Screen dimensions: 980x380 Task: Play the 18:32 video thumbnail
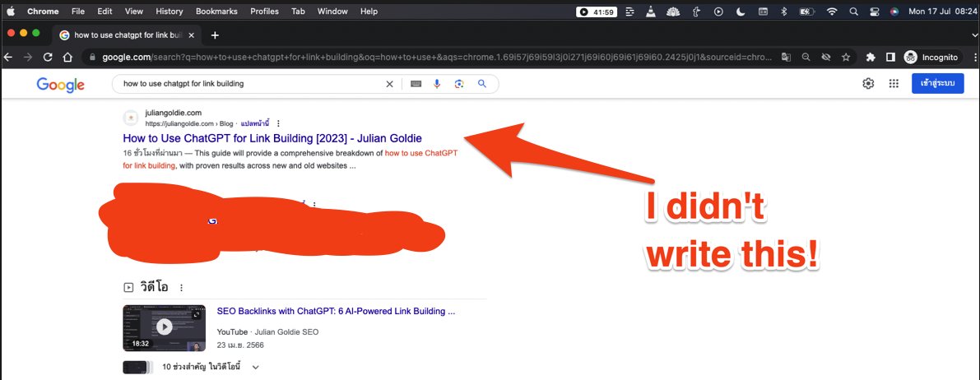click(164, 327)
